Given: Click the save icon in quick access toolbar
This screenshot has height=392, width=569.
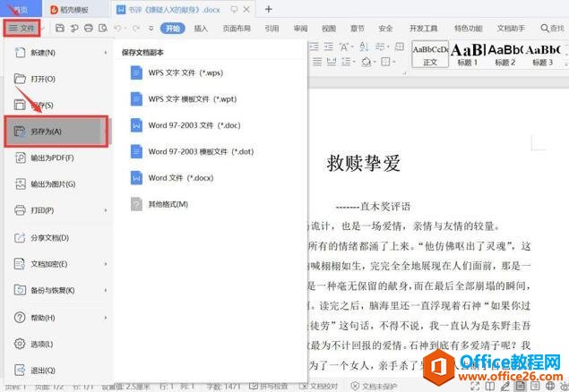Looking at the screenshot, I should [x=60, y=28].
